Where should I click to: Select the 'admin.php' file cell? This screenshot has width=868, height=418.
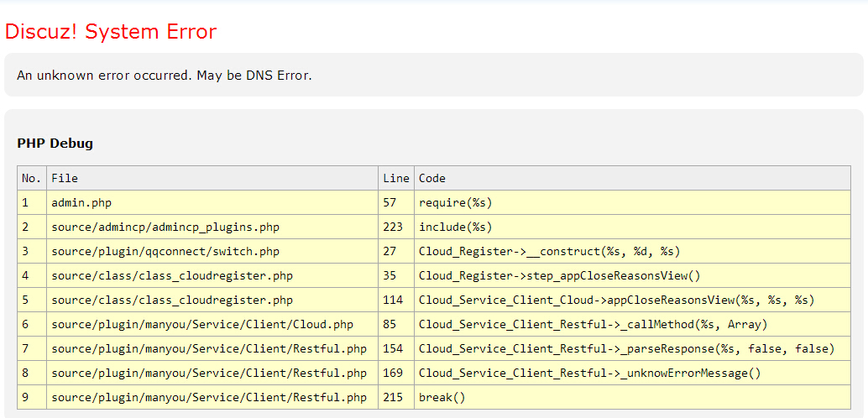pos(212,202)
